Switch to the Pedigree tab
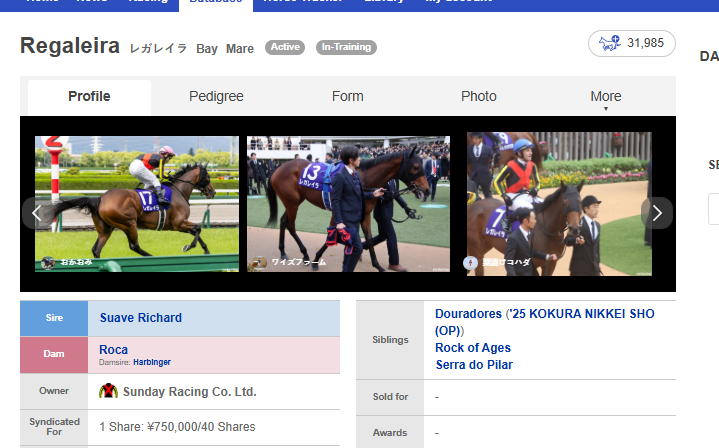Image resolution: width=719 pixels, height=448 pixels. 216,96
